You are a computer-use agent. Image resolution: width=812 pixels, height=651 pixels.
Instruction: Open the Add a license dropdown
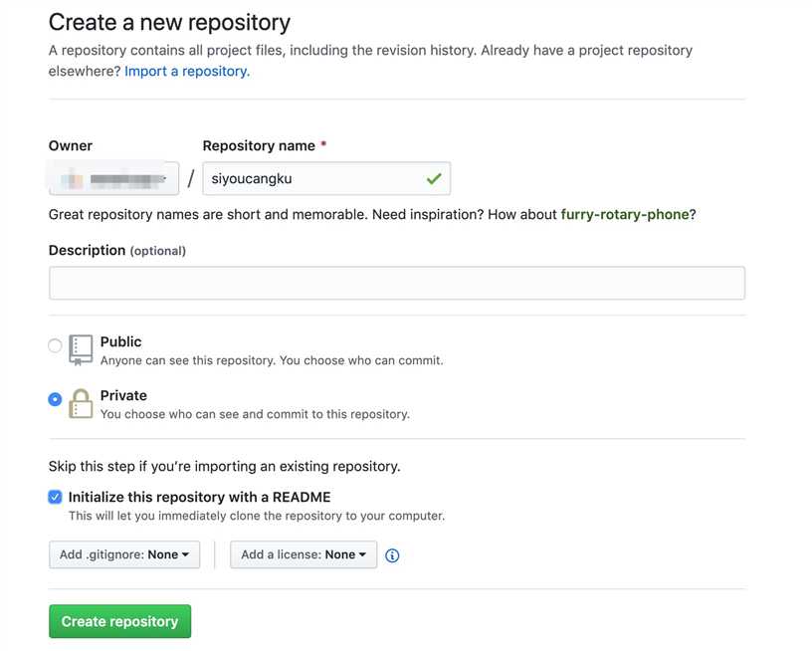[304, 554]
